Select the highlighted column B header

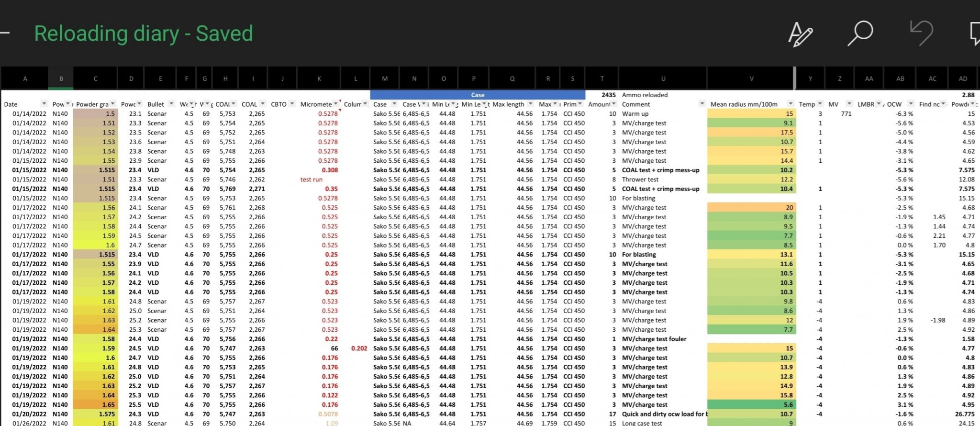(x=61, y=78)
